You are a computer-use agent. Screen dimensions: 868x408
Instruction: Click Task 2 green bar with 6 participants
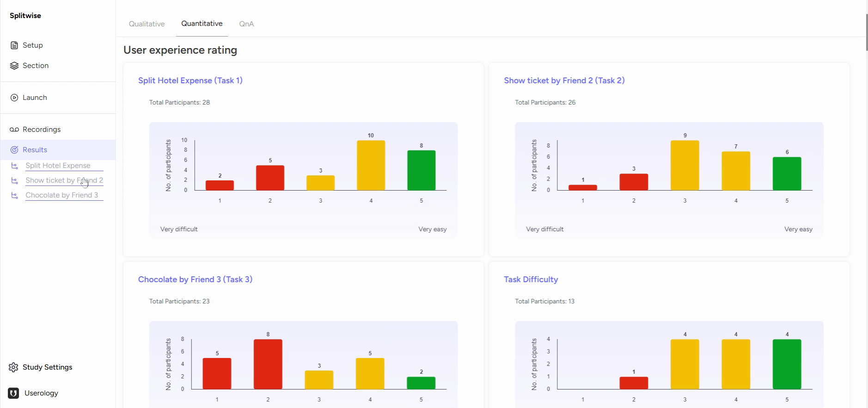pyautogui.click(x=787, y=173)
